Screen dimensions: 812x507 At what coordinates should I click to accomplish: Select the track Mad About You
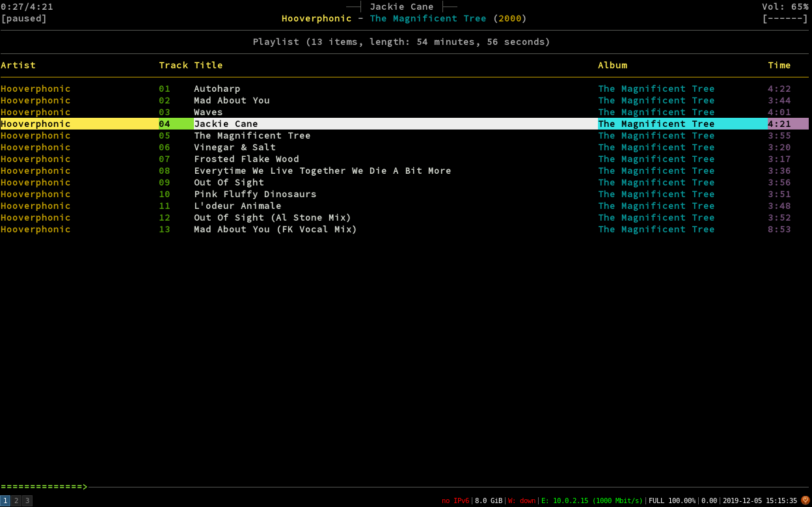point(232,100)
